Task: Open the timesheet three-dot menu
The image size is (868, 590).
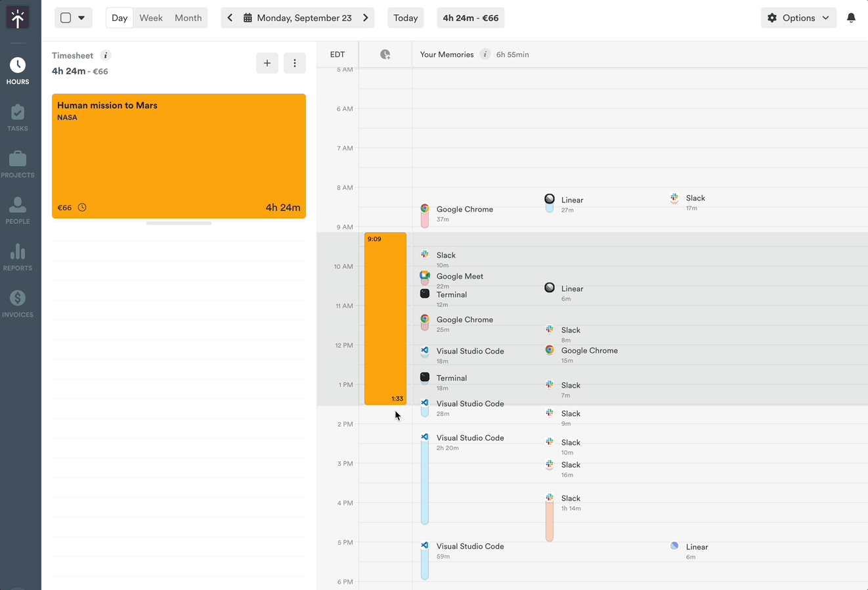Action: [x=295, y=63]
